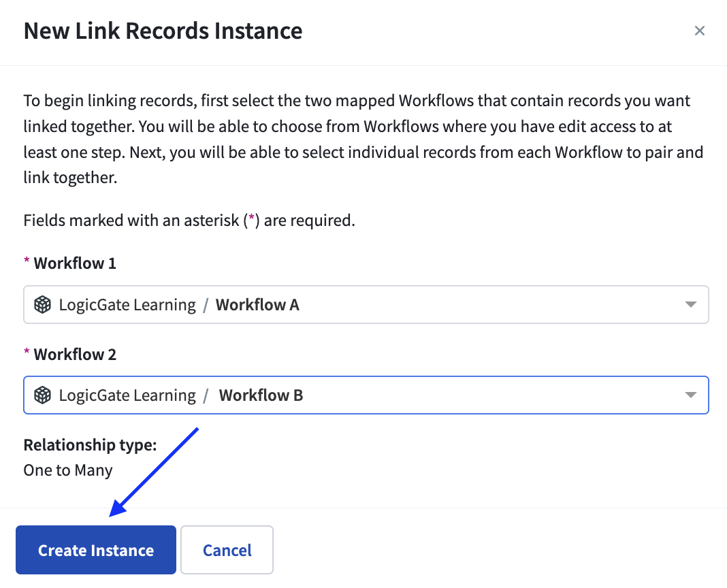Click the Workflow 1 field label

coord(75,263)
